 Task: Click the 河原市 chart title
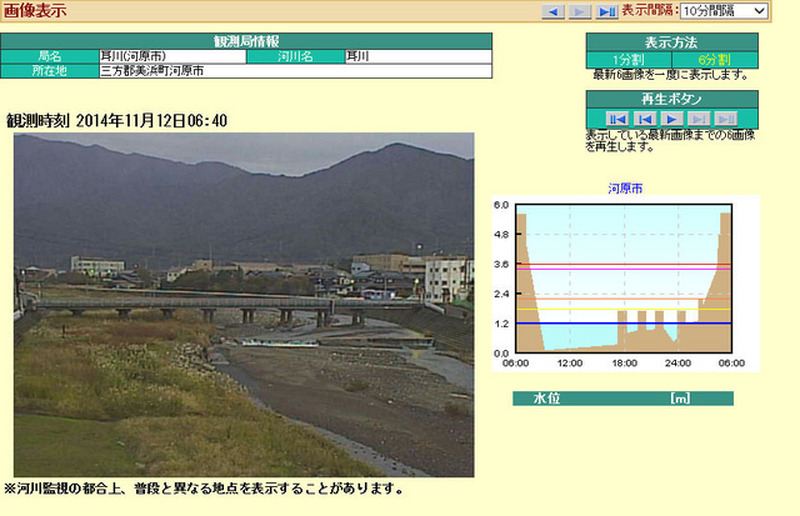click(x=625, y=188)
